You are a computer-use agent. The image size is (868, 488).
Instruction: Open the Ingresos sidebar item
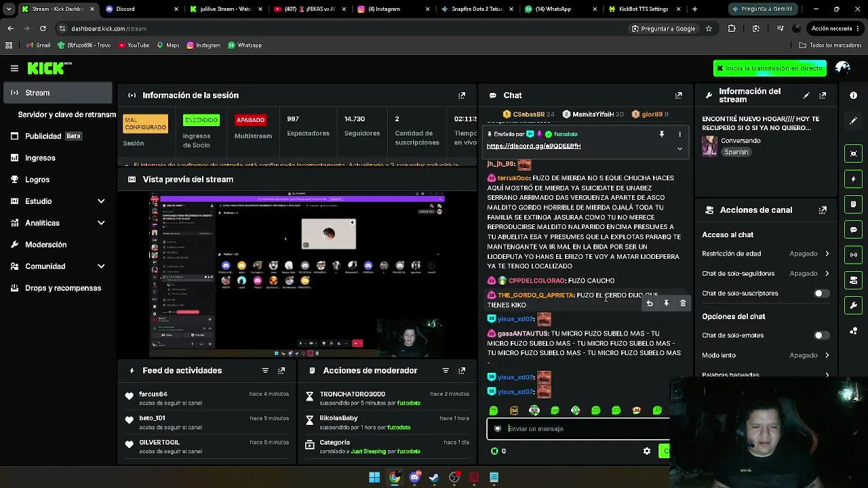(x=58, y=158)
